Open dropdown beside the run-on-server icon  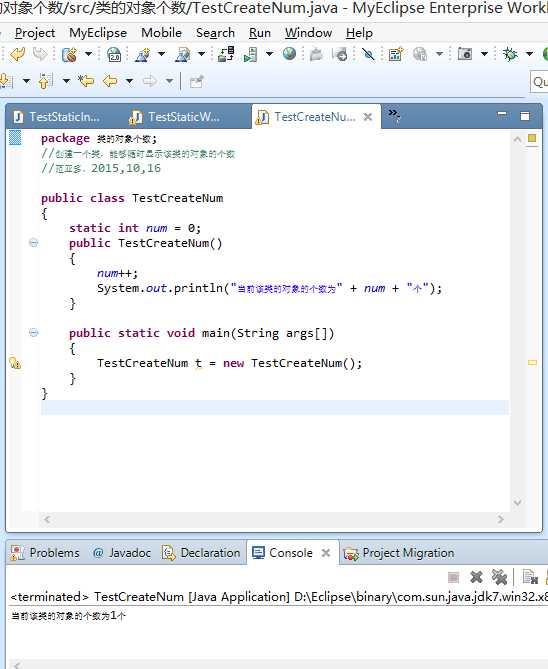click(269, 54)
